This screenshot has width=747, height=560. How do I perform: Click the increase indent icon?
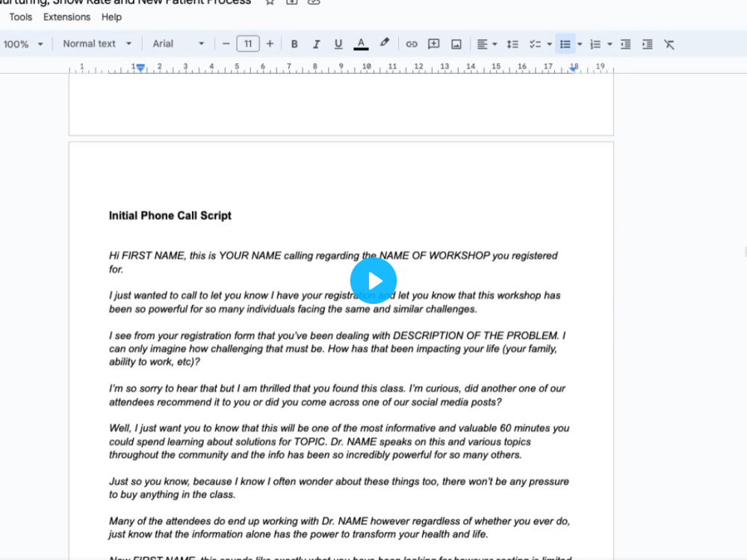[648, 44]
